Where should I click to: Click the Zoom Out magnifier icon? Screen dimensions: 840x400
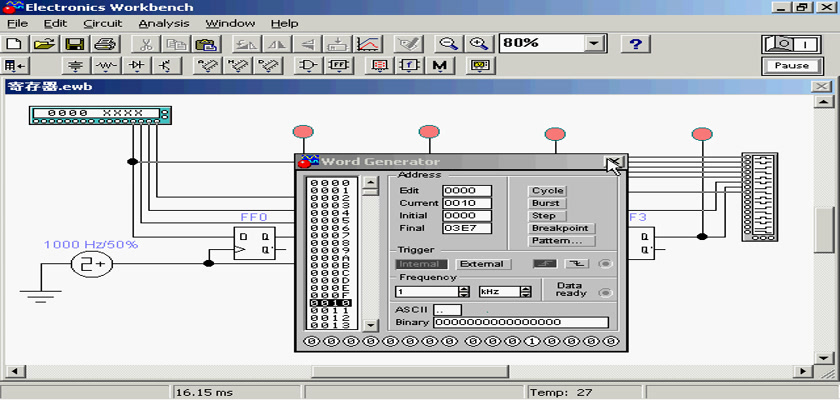(x=450, y=44)
